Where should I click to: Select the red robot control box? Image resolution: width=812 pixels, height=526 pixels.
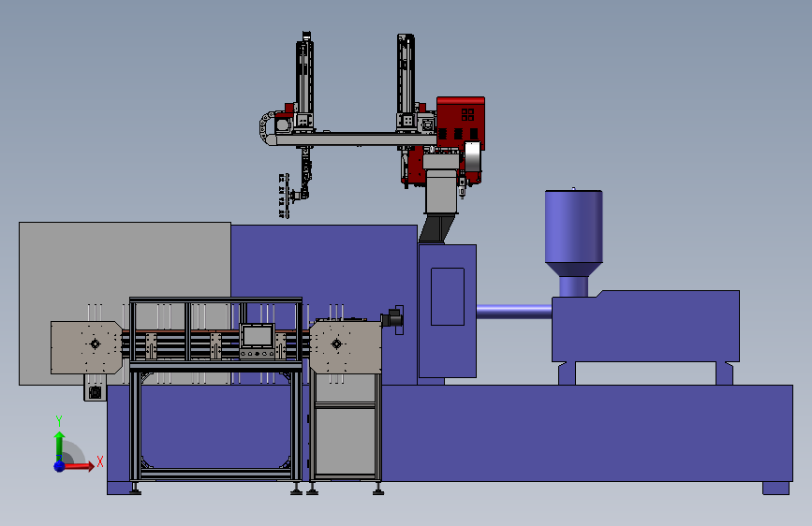coord(461,123)
